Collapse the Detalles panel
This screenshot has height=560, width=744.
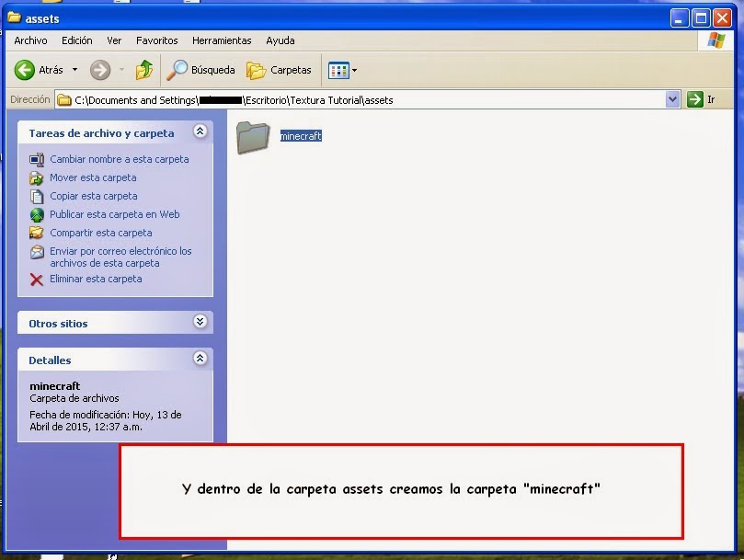pos(200,359)
